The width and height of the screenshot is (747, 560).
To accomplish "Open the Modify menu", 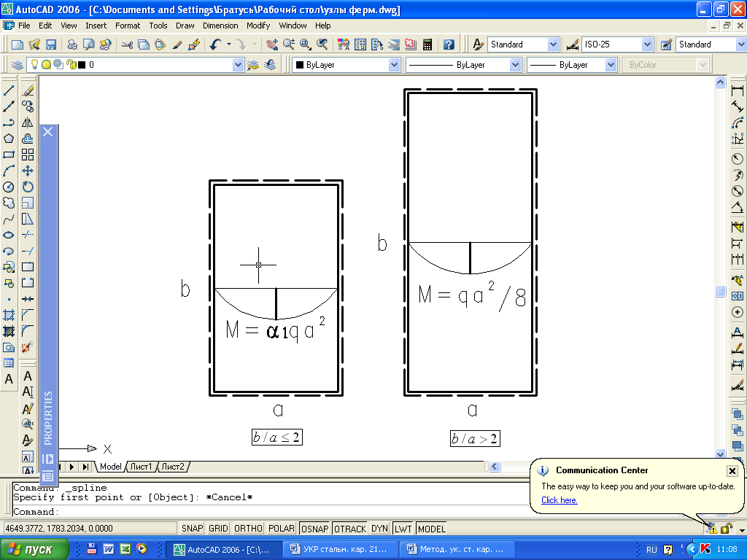I will pos(258,26).
